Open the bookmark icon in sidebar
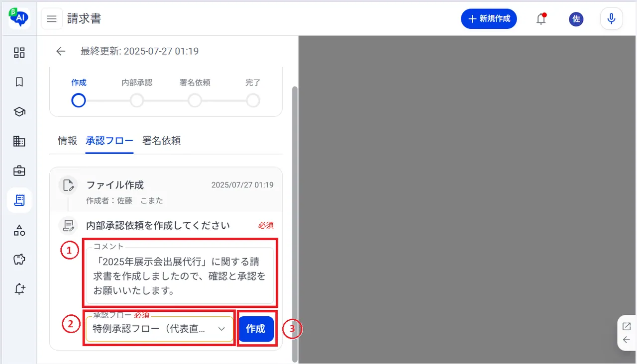This screenshot has height=364, width=637. coord(19,82)
